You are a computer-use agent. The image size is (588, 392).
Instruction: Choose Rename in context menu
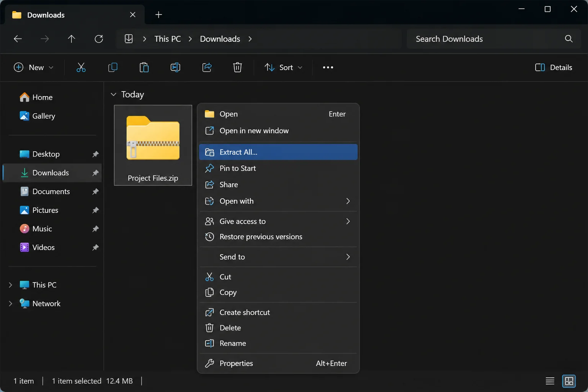278,343
